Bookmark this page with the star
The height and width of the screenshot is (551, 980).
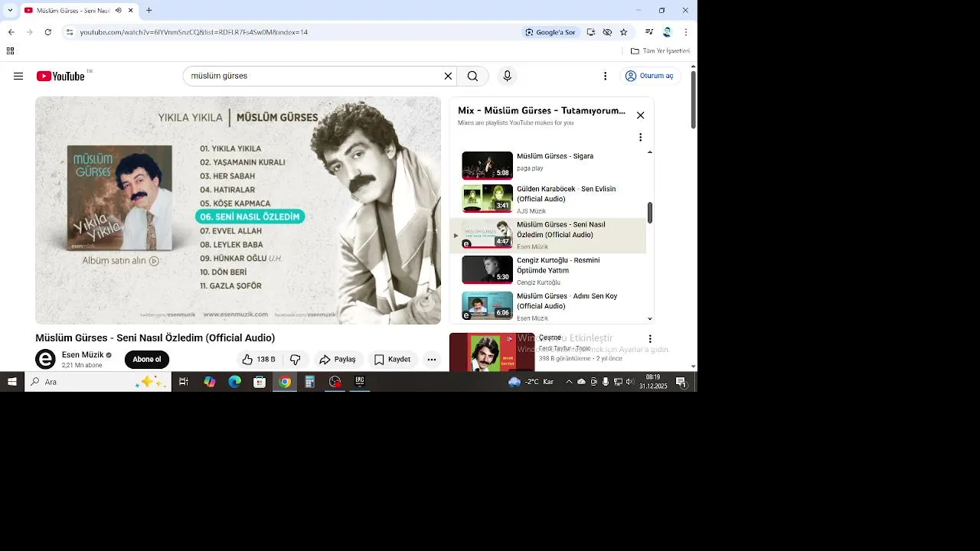coord(623,32)
